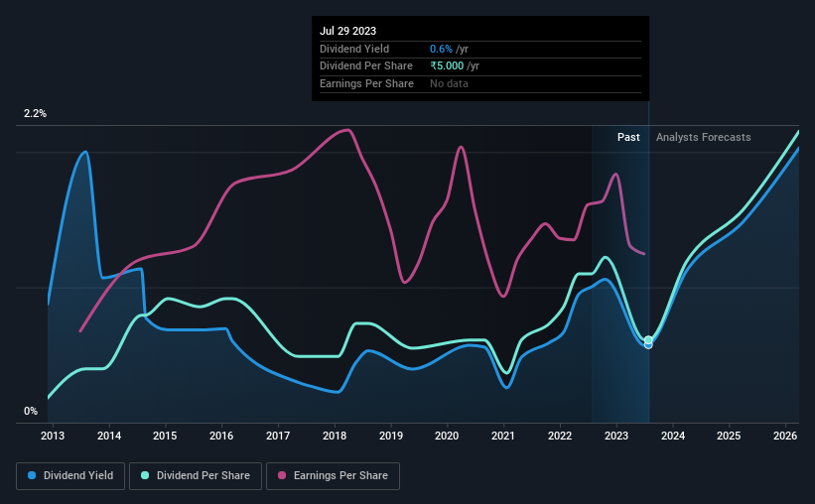Click the tooltip 'Earnings Per Share' row label

(x=366, y=83)
